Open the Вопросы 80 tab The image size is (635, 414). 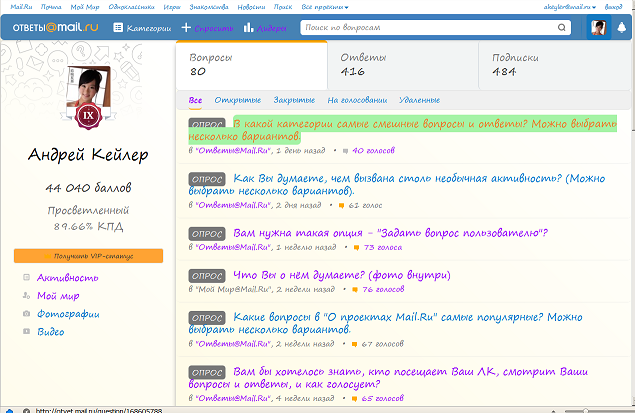pos(251,65)
